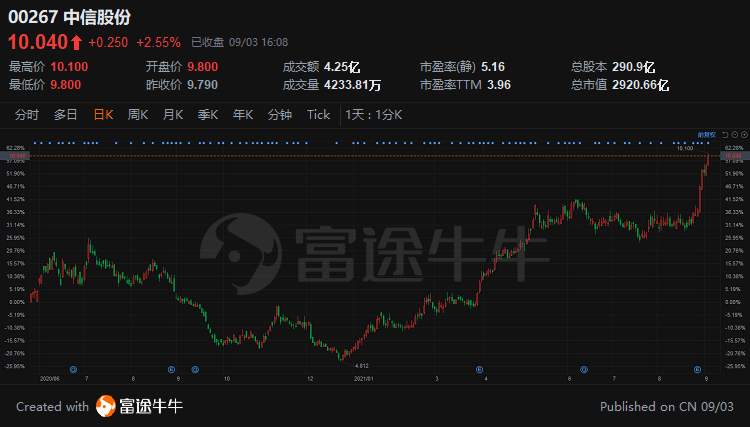Click the 总市值 2920.66亿 value
The image size is (750, 427).
click(x=640, y=85)
